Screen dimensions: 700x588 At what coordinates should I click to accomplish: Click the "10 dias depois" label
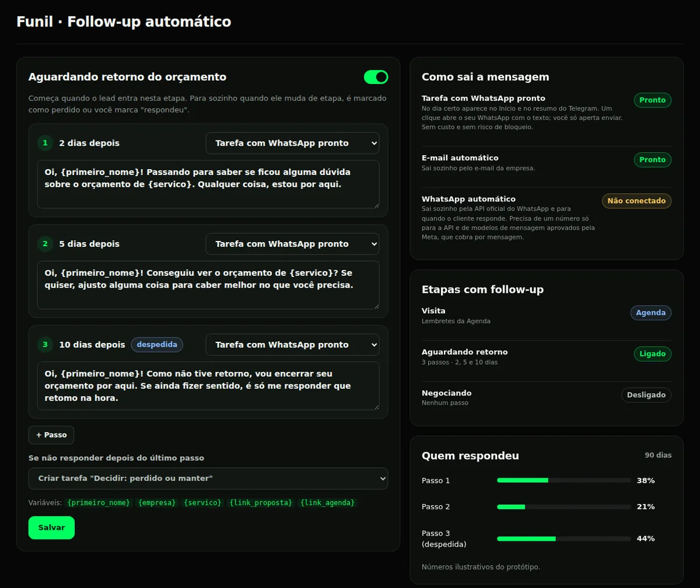tap(92, 345)
